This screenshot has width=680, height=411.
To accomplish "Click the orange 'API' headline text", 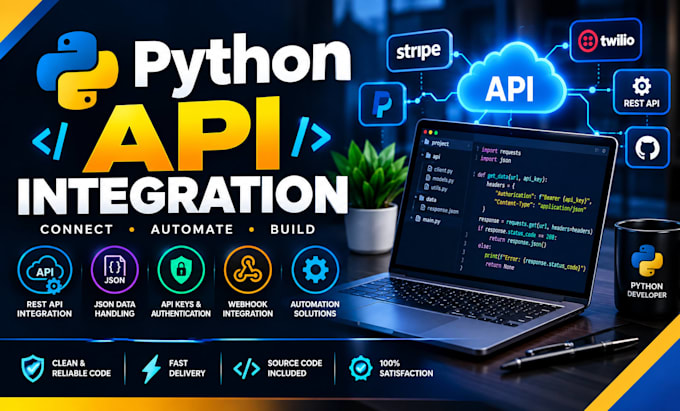I will click(183, 135).
